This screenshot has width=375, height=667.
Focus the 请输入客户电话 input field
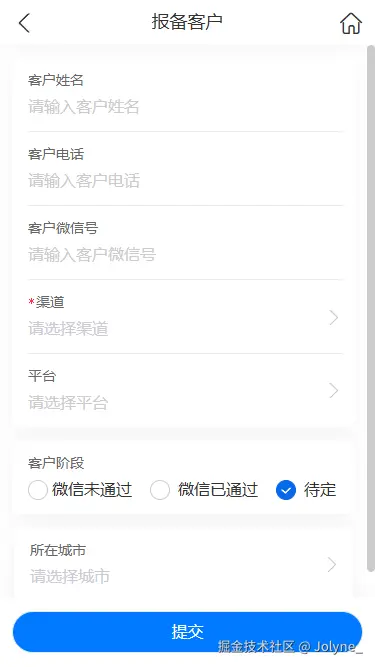185,181
